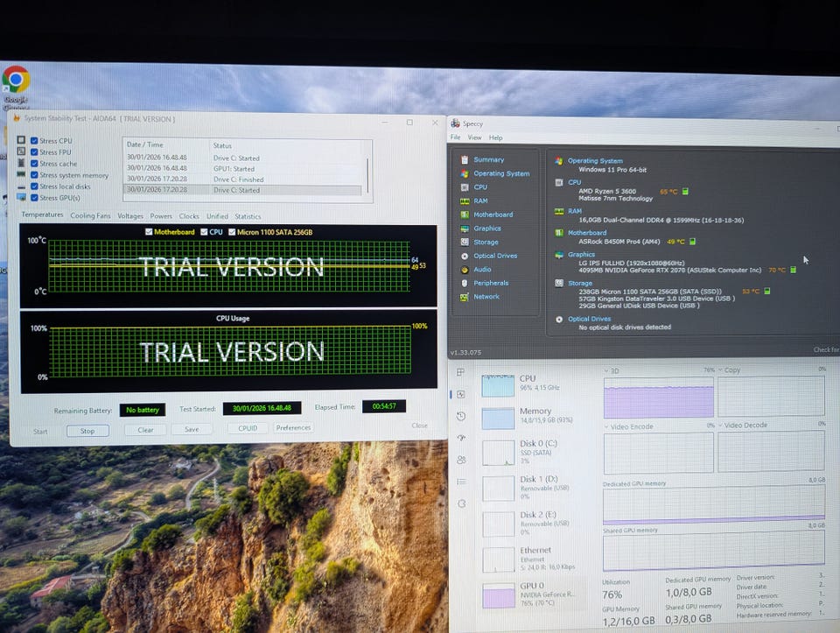Click green status icon beside Storage 53 °C
Screen dimensions: 840x633
pyautogui.click(x=766, y=291)
